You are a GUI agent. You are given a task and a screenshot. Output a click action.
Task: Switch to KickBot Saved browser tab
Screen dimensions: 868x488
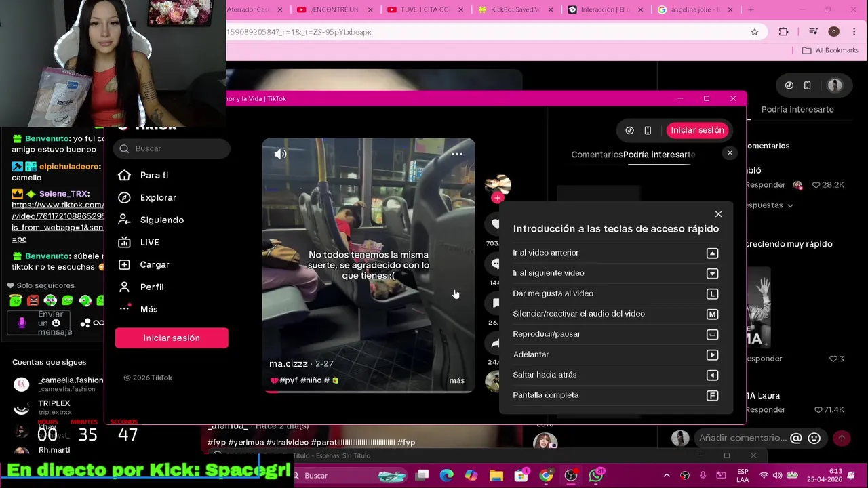[x=515, y=9]
